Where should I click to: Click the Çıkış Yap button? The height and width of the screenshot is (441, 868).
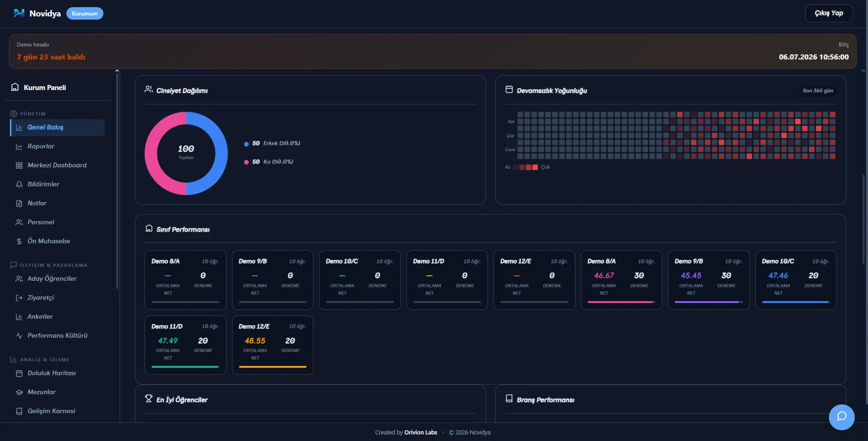[829, 13]
